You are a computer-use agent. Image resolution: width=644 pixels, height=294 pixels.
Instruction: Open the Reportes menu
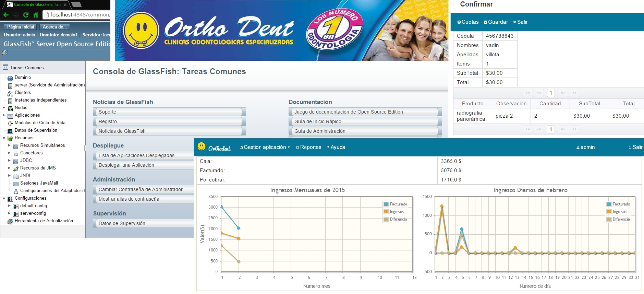tap(308, 147)
